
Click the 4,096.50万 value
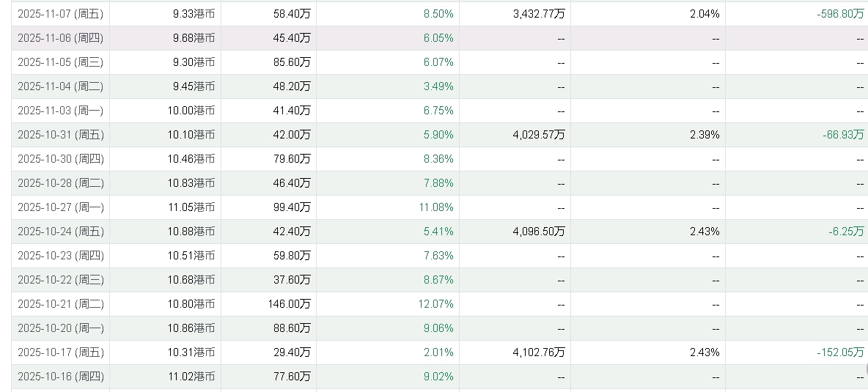click(540, 232)
